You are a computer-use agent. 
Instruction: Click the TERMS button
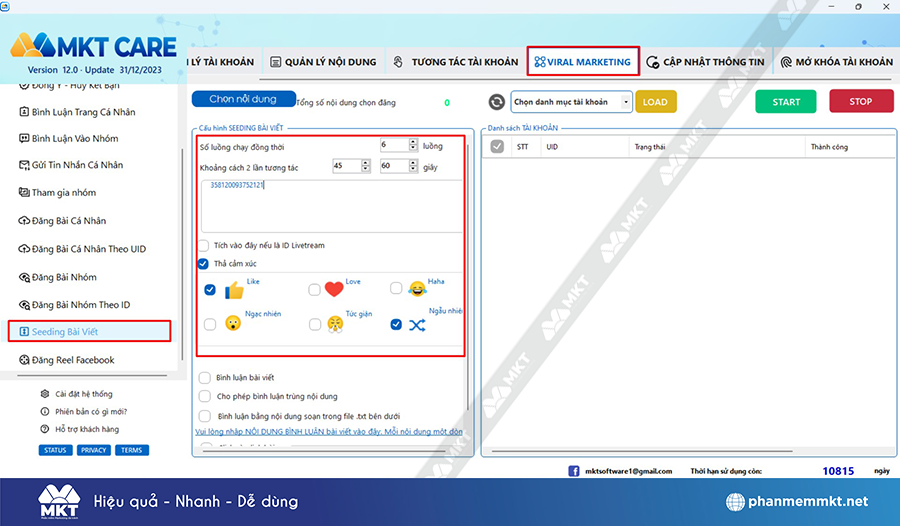(132, 450)
